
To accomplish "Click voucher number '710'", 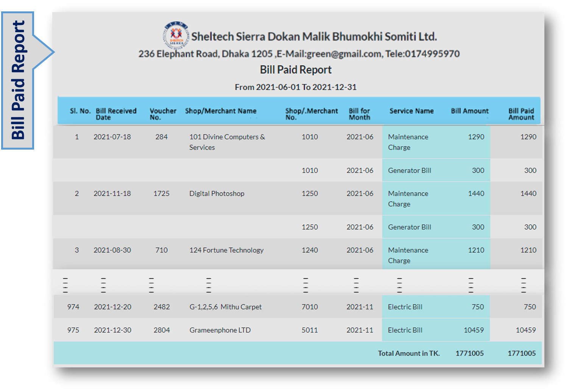I will [161, 250].
